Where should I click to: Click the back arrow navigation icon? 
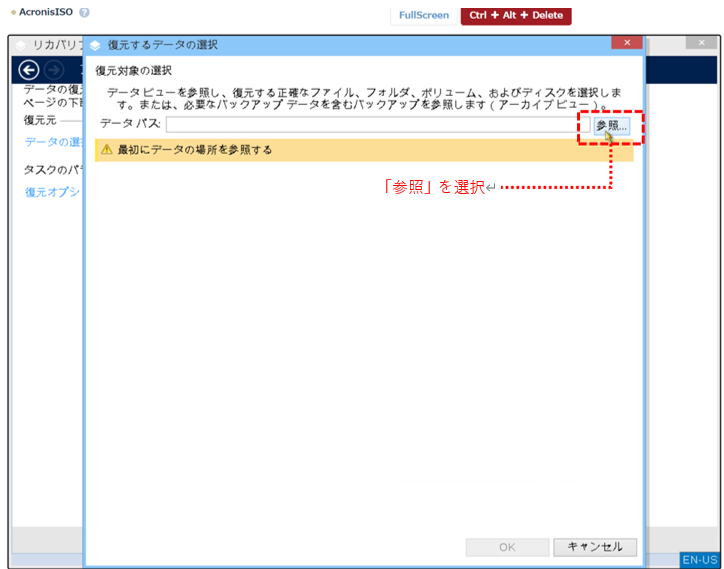[29, 69]
